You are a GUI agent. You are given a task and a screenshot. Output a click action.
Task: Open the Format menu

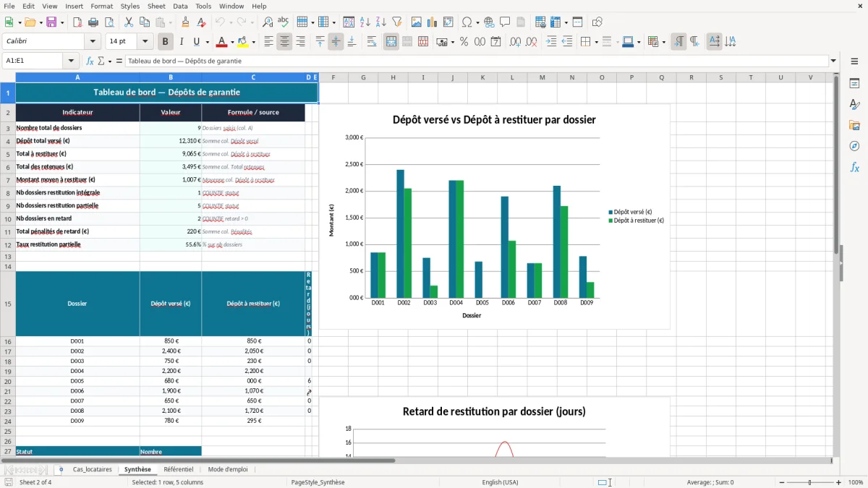[101, 6]
